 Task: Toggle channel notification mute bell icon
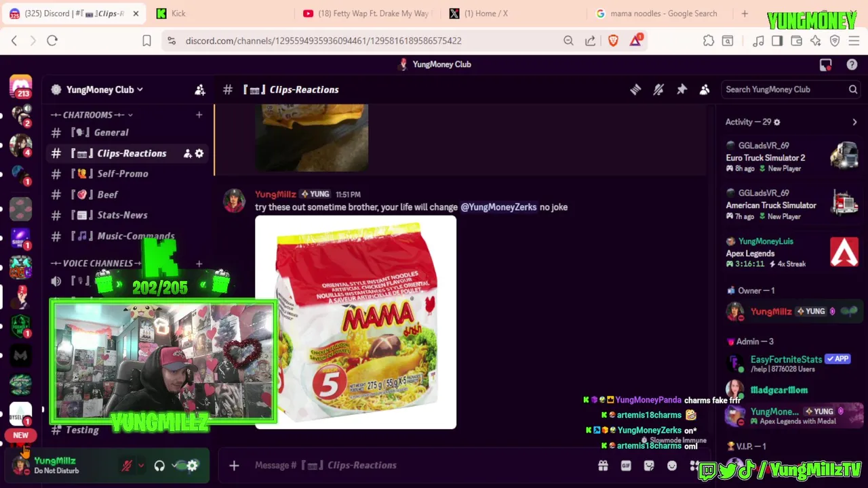coord(658,89)
